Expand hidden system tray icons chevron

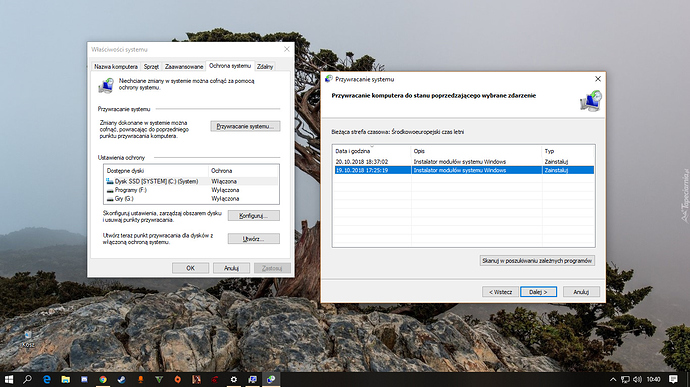tap(613, 379)
